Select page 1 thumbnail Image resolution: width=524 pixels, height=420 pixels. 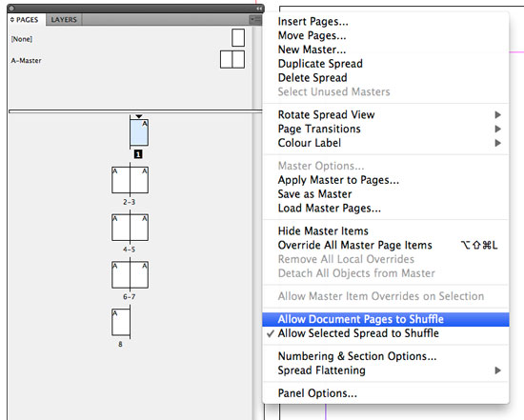click(x=139, y=132)
